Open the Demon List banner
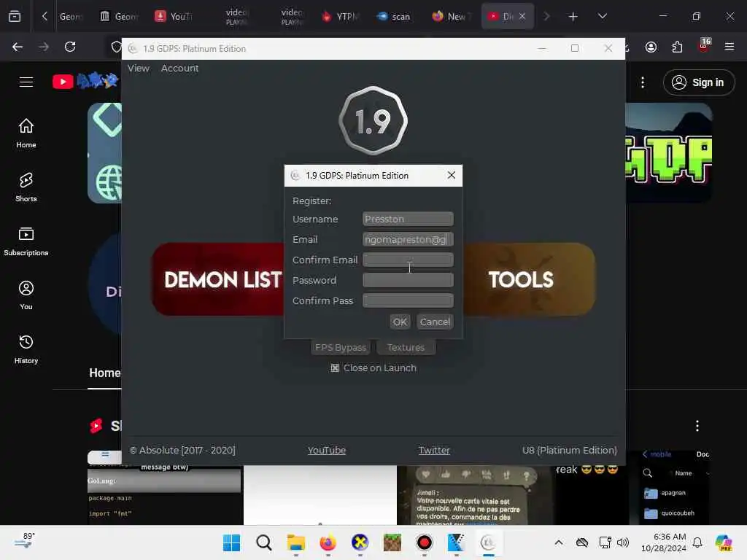747x560 pixels. click(217, 279)
